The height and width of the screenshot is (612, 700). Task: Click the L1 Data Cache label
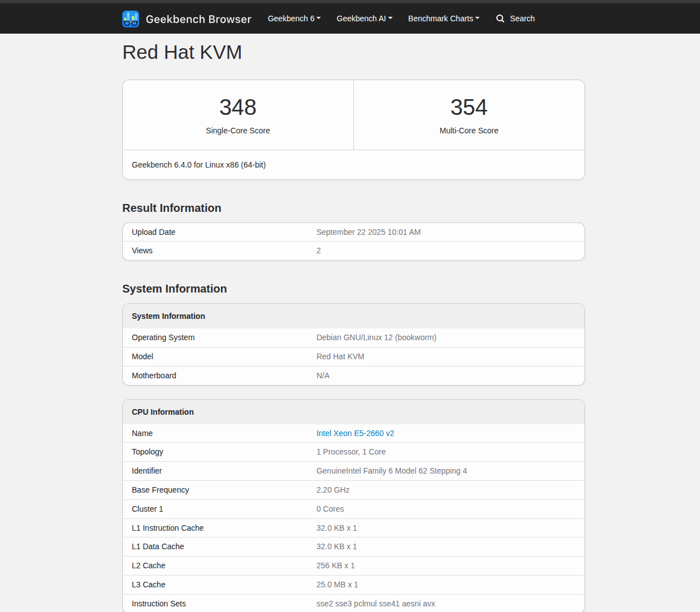(x=158, y=546)
